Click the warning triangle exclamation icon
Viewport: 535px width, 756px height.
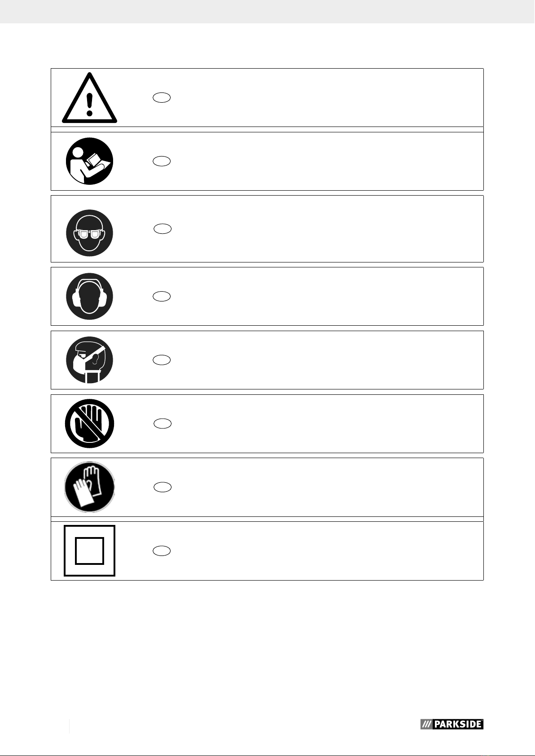pos(90,99)
